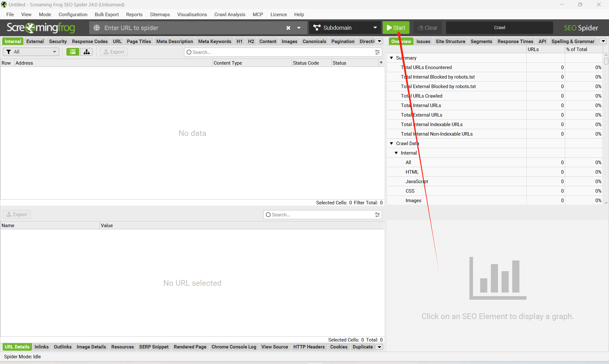The image size is (609, 364).
Task: Open URL history dropdown arrow
Action: pyautogui.click(x=299, y=28)
